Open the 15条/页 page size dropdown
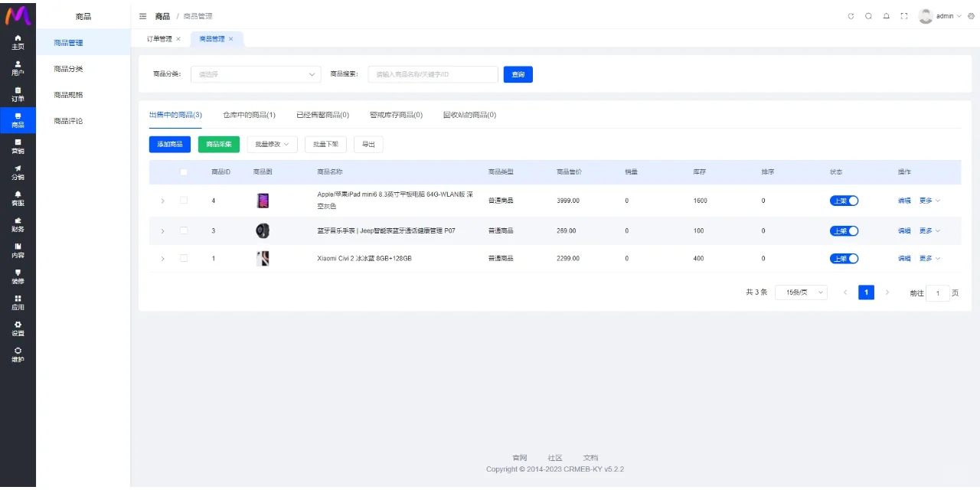 click(x=801, y=292)
